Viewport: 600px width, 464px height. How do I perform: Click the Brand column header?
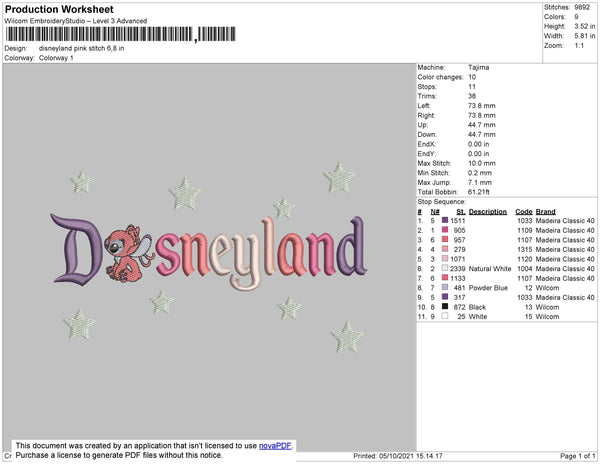coord(546,212)
